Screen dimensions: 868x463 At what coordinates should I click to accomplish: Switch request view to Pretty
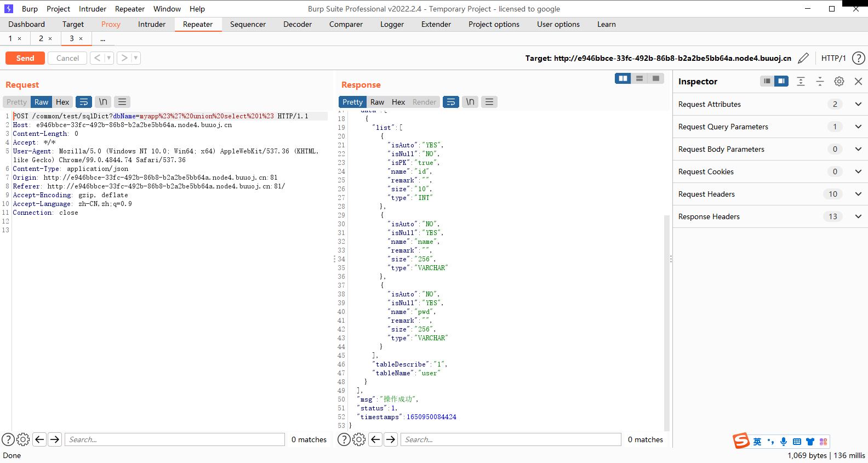pyautogui.click(x=16, y=102)
